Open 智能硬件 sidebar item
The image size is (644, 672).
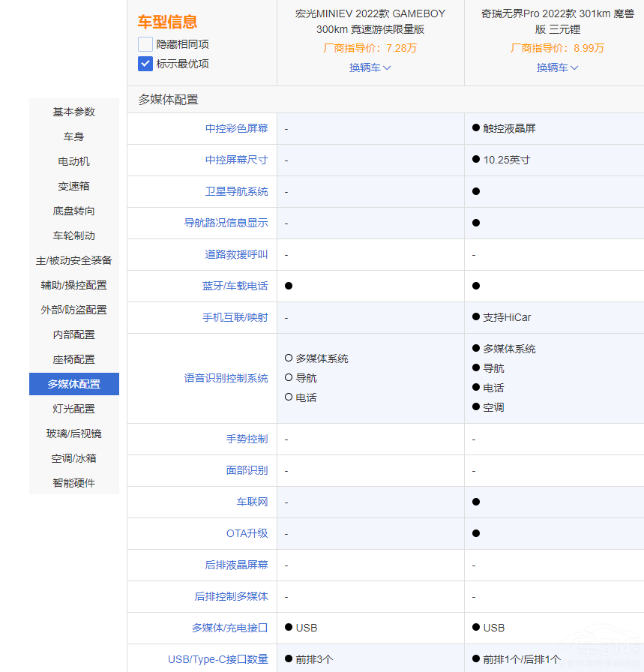[73, 483]
